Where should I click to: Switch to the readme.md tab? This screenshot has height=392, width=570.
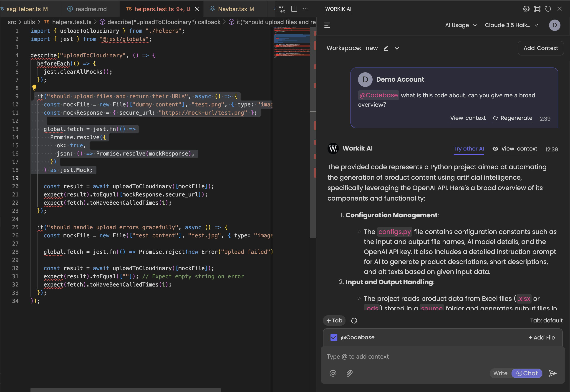pyautogui.click(x=91, y=9)
